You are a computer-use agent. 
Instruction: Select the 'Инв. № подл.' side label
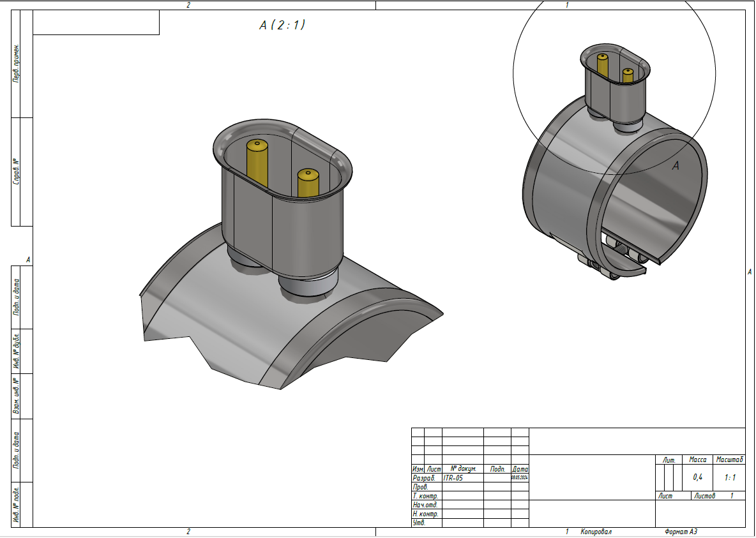pos(17,505)
